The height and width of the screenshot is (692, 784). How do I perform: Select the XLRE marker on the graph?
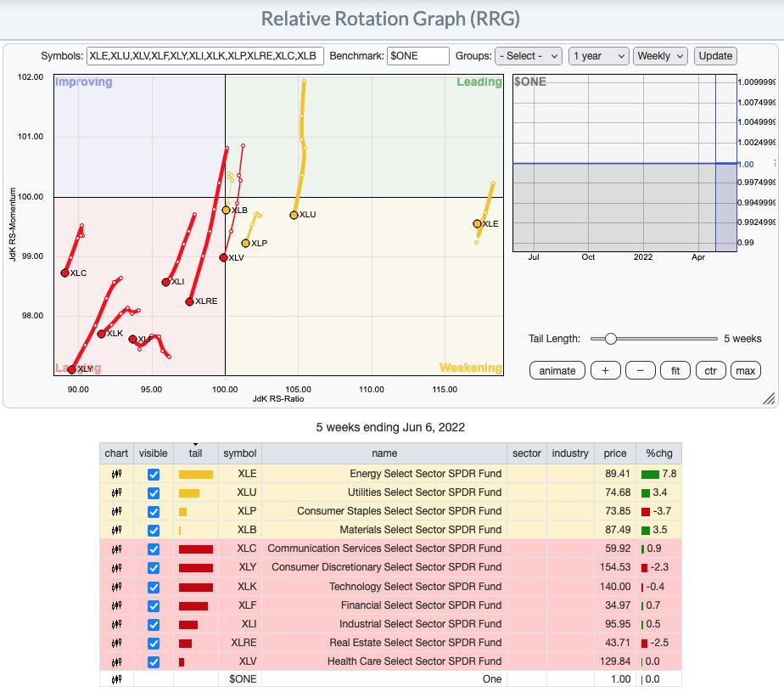pyautogui.click(x=189, y=301)
